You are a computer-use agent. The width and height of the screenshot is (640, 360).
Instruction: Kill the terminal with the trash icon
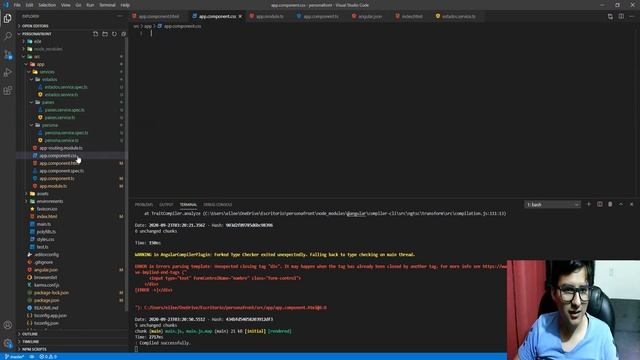click(x=610, y=204)
